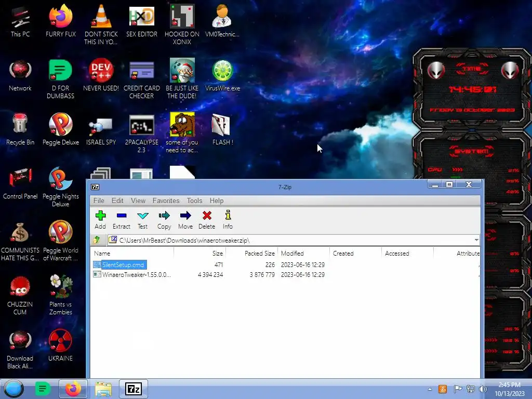Select the Peggle Deluxe desktop icon
The image size is (532, 399).
pos(60,129)
